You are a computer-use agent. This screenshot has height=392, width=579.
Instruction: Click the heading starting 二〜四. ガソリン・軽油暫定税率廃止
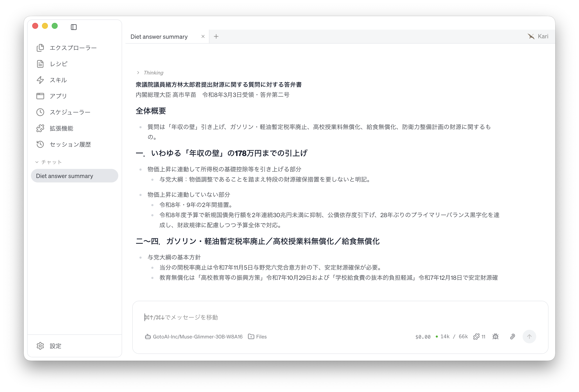click(x=257, y=241)
